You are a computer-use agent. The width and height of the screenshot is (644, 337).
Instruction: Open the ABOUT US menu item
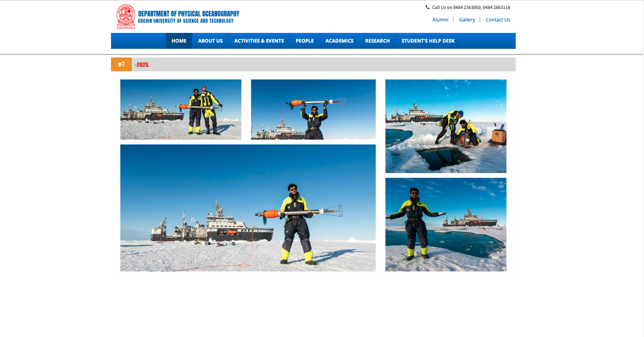(210, 41)
